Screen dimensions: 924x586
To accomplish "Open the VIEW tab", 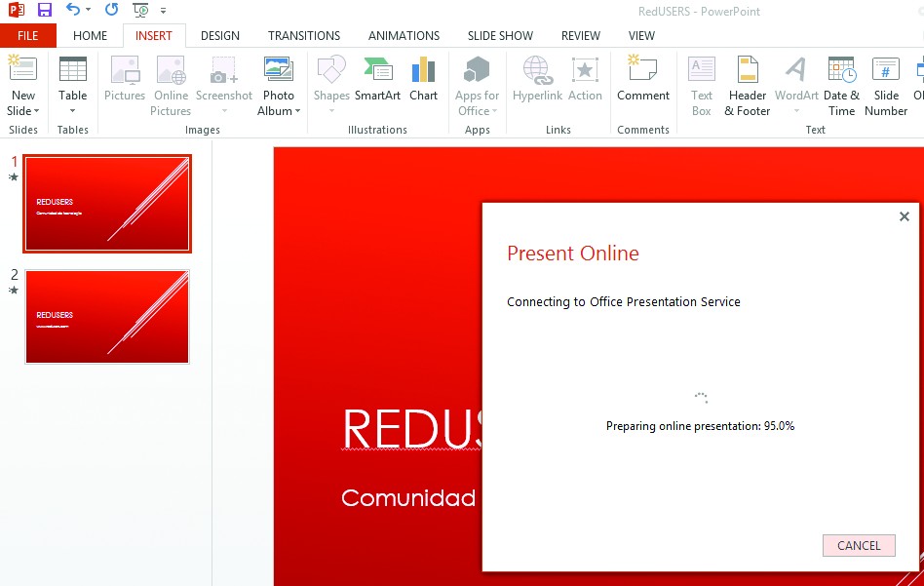I will (641, 36).
